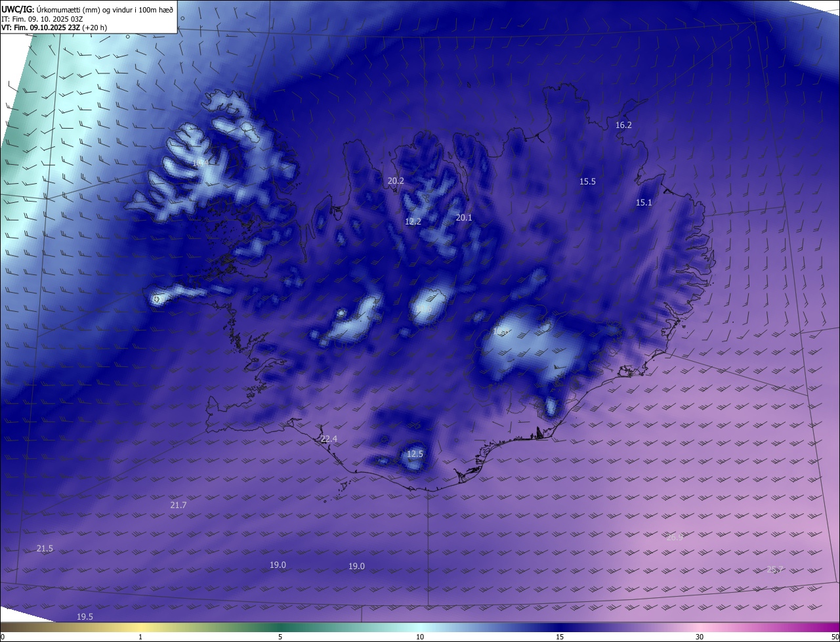Click the 30 tick on the color scale

click(700, 637)
